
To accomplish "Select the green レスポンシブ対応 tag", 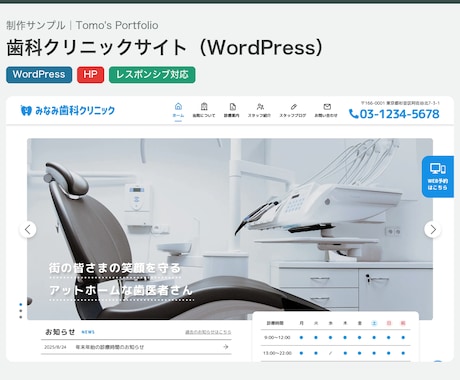I will 152,75.
